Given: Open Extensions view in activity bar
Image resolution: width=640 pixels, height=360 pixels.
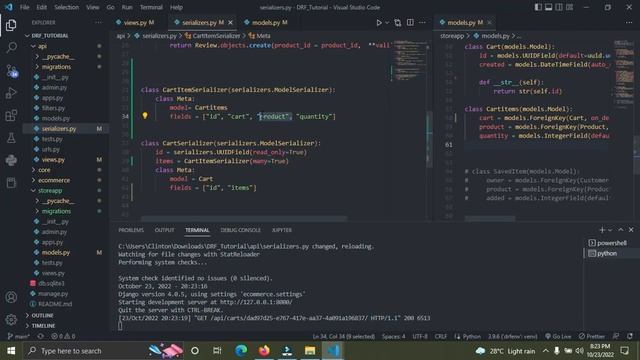Looking at the screenshot, I should [11, 116].
